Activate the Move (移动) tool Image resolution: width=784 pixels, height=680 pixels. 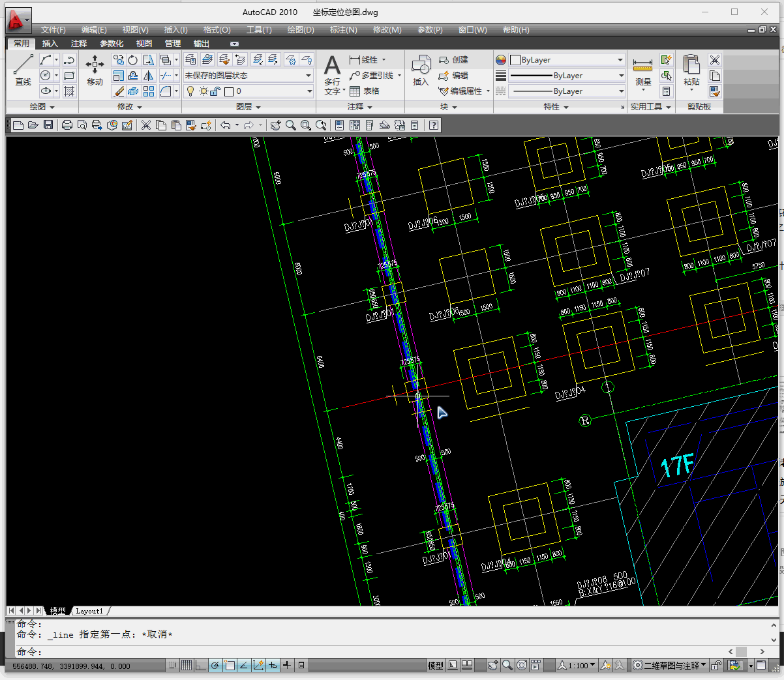coord(95,70)
